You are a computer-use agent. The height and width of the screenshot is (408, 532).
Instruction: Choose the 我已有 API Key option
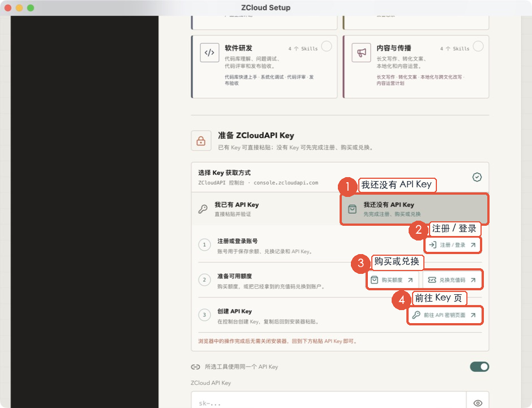pyautogui.click(x=266, y=209)
